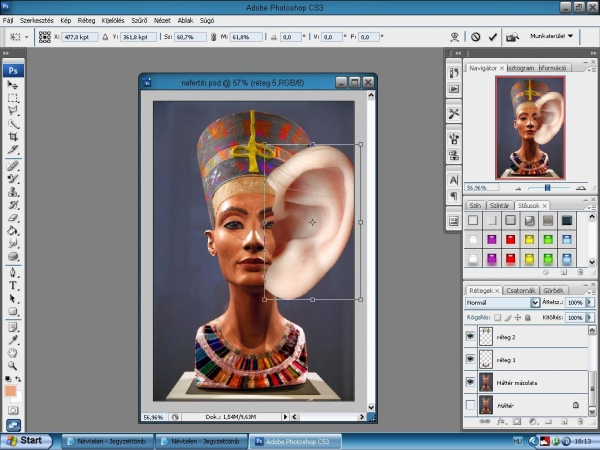
Task: Select the Rectangular Marquee tool
Action: [x=13, y=98]
